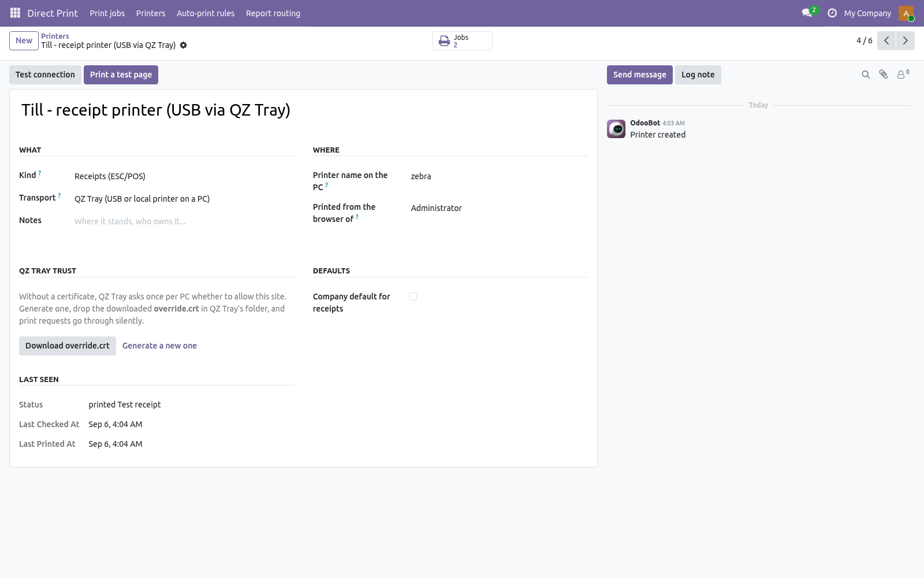The image size is (924, 578).
Task: Show help tooltip for Kind field
Action: pyautogui.click(x=40, y=173)
